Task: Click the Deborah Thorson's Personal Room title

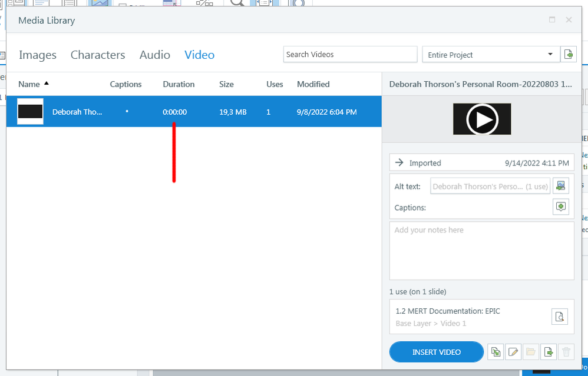Action: pyautogui.click(x=481, y=84)
